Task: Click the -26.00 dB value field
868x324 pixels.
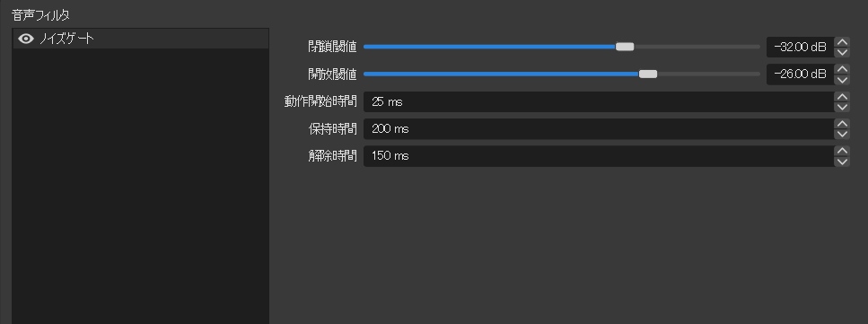Action: click(x=801, y=74)
